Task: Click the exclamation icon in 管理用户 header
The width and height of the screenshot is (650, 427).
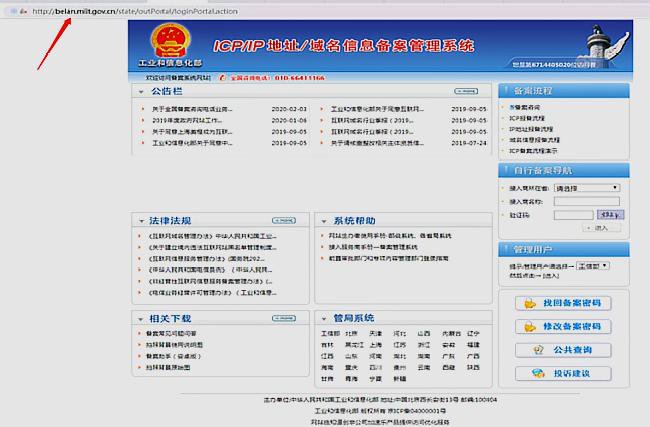Action: tap(506, 249)
